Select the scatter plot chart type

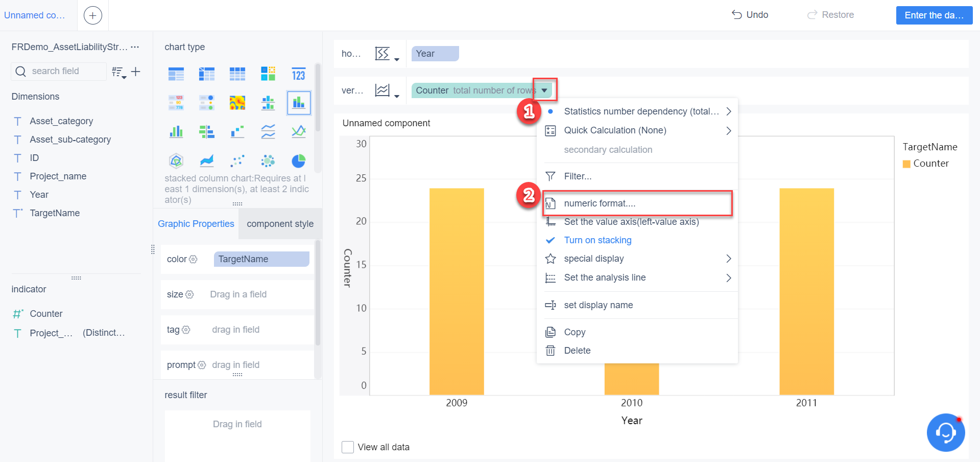click(x=237, y=161)
